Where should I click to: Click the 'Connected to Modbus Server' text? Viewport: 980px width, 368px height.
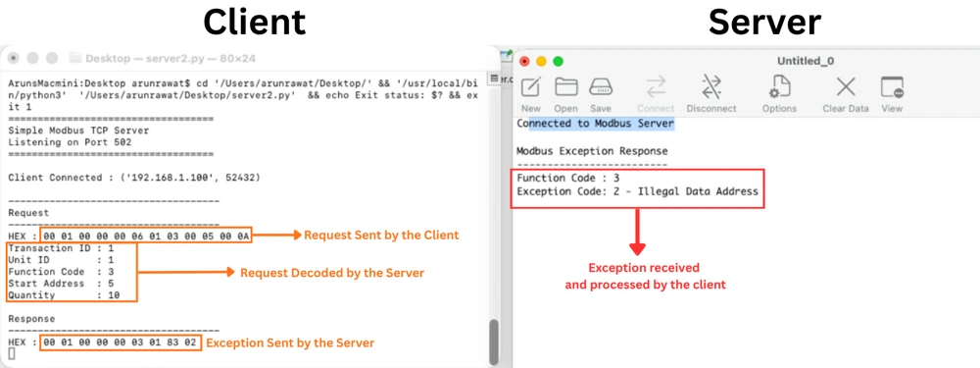596,124
